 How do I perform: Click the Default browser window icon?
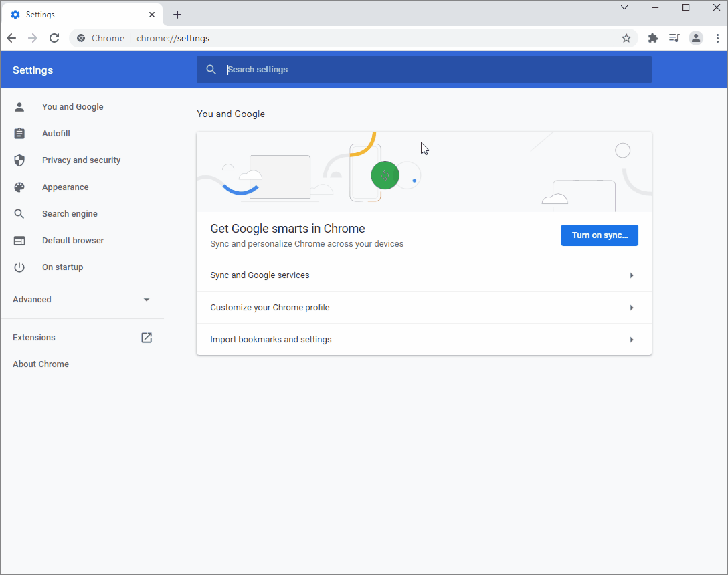point(19,241)
